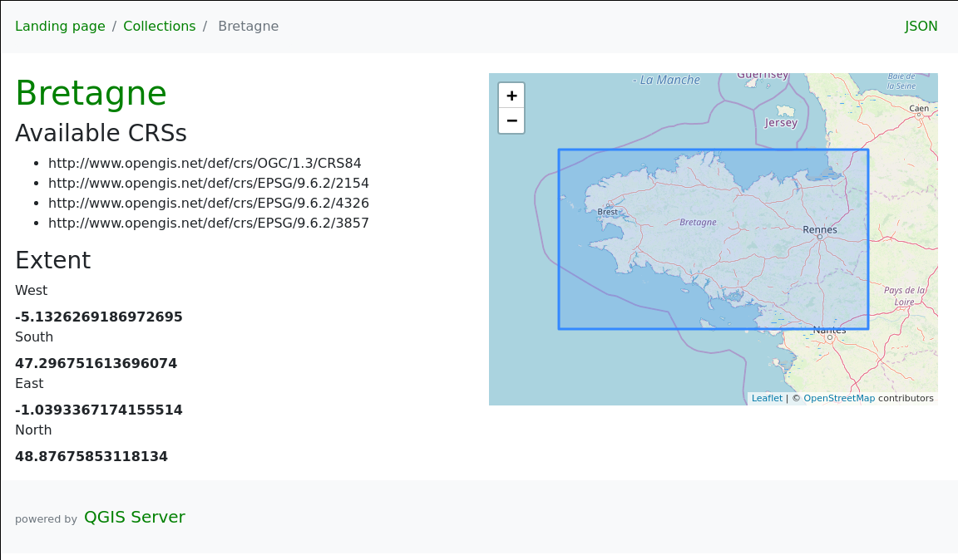
Task: Select the OGC/1.3/CRS84 CRS entry
Action: tap(205, 163)
